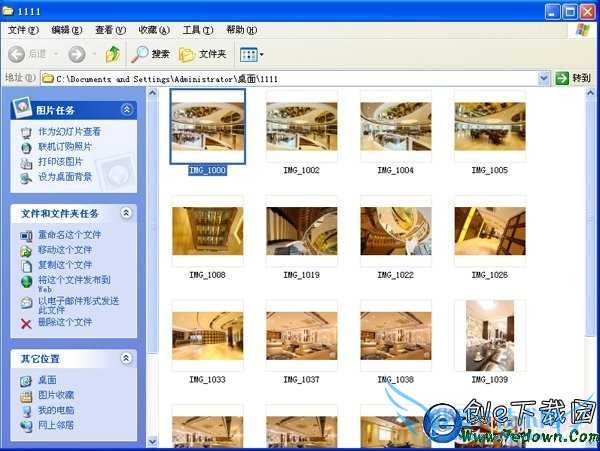Open the Search (搜索) toolbar button
This screenshot has width=600, height=451.
(x=150, y=54)
